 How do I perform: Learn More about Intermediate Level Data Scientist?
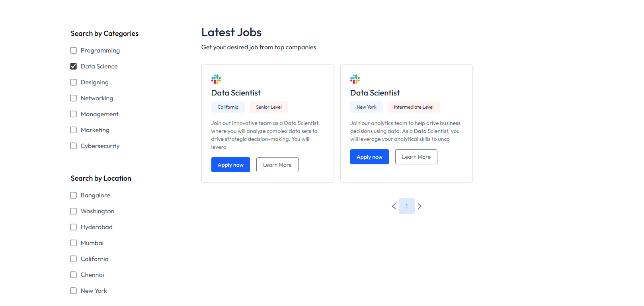[x=416, y=157]
